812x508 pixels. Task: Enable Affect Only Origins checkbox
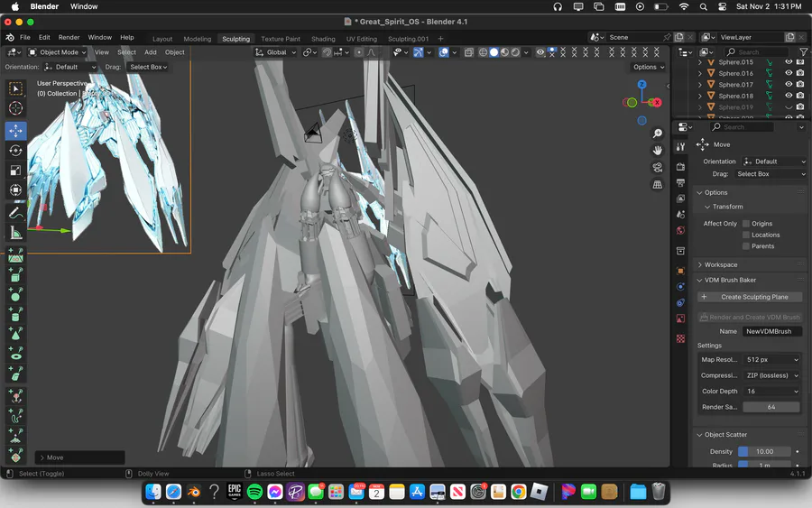[x=746, y=224]
